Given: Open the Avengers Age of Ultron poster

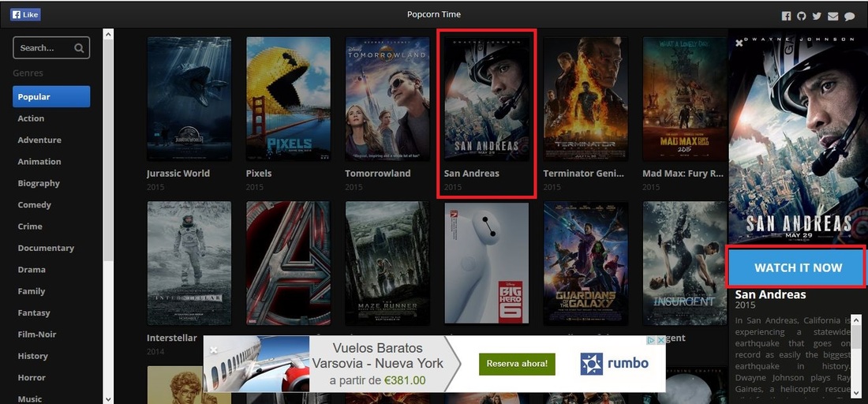Looking at the screenshot, I should pyautogui.click(x=288, y=263).
